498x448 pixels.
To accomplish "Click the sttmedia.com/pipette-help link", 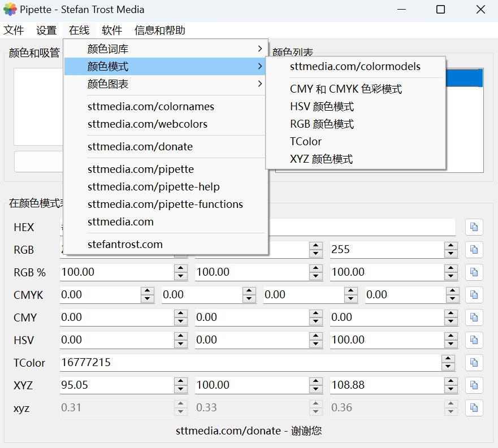I will coord(153,187).
